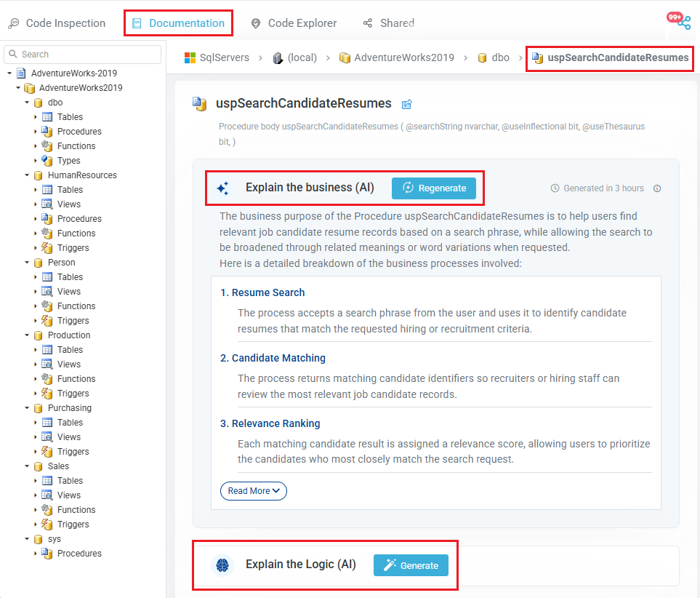
Task: Click the dbo Types icon
Action: click(47, 160)
